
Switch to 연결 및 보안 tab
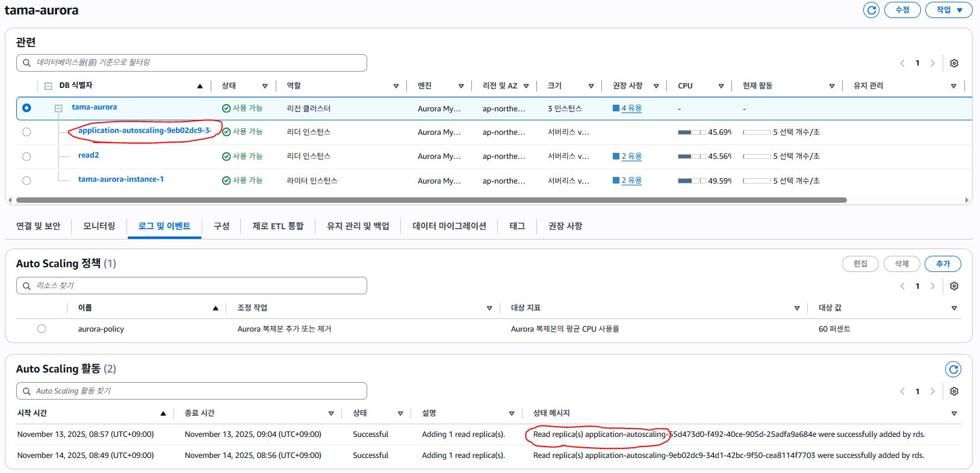tap(39, 226)
